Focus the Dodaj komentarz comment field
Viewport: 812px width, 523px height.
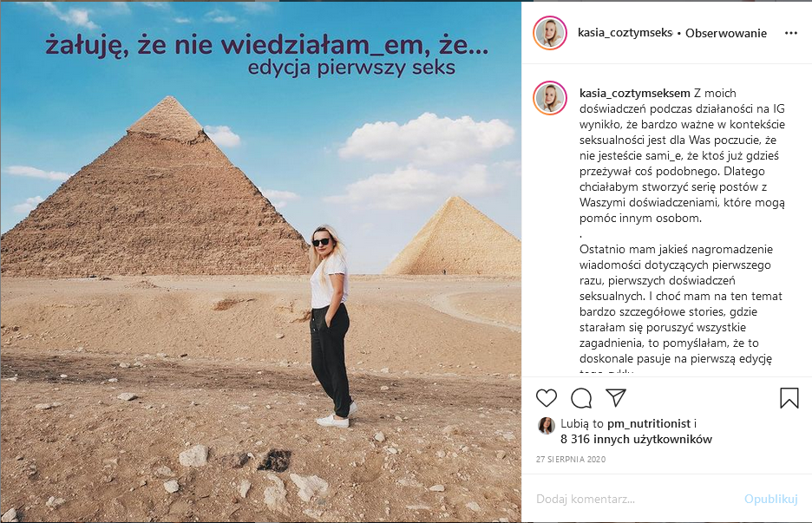(637, 500)
